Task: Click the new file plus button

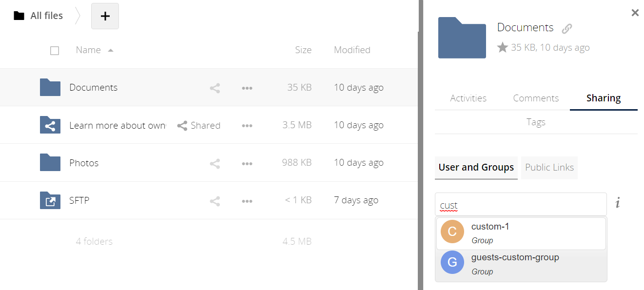Action: pos(105,16)
